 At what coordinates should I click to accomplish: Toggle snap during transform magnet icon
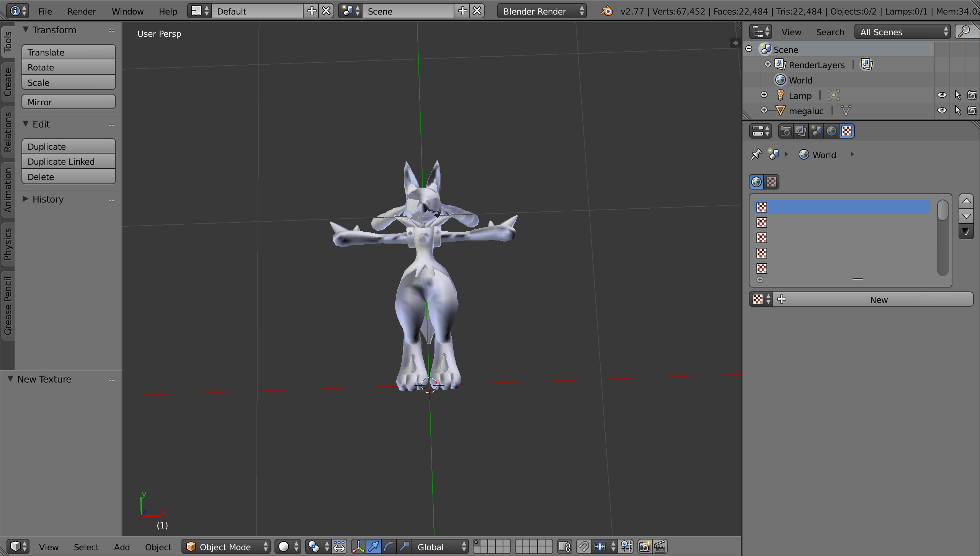click(x=583, y=546)
